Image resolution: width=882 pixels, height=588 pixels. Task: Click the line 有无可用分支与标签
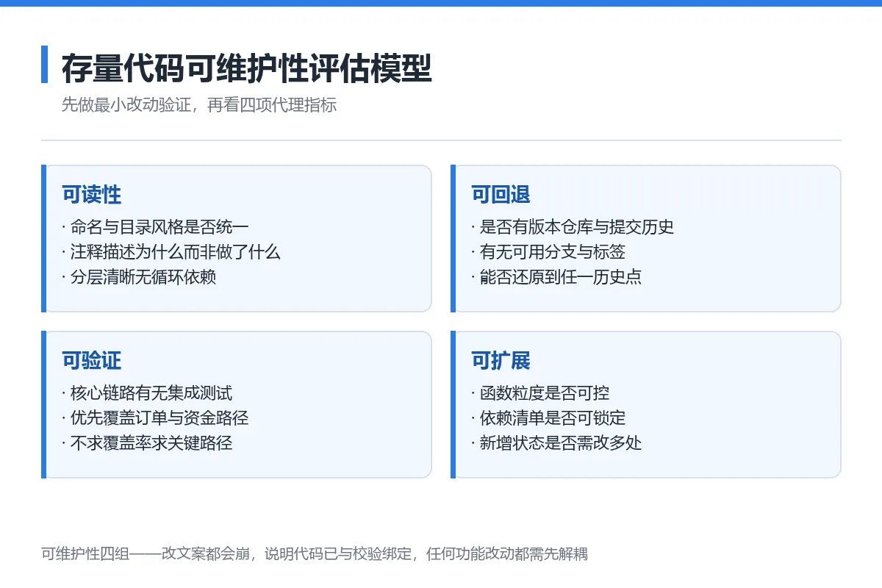[548, 252]
